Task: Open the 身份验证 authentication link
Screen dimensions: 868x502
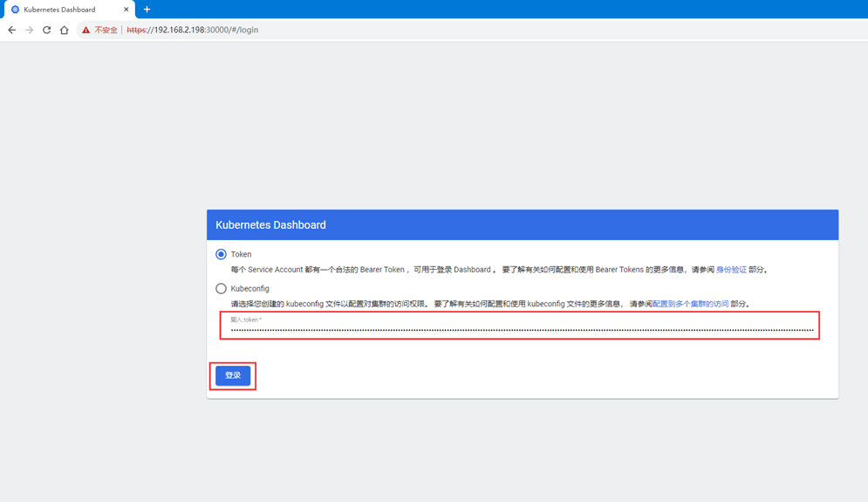Action: [731, 270]
